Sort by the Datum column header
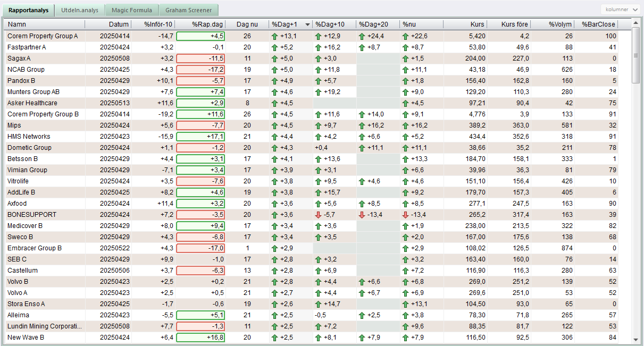The height and width of the screenshot is (346, 644). (108, 24)
